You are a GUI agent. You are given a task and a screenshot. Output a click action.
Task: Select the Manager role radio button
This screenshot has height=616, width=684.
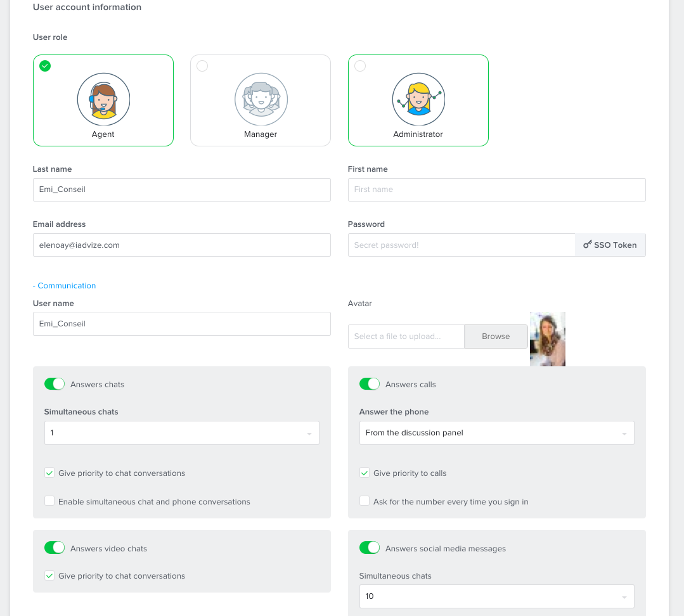202,66
